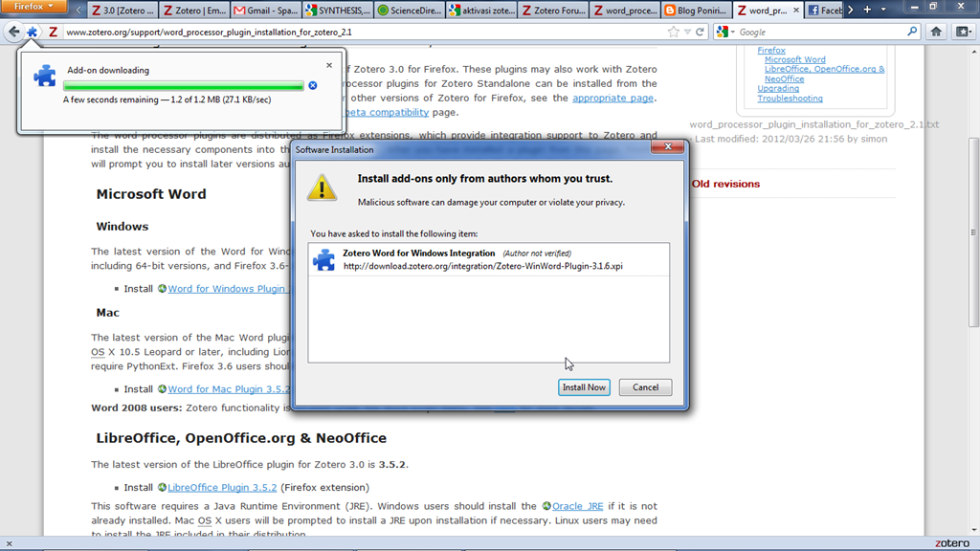Click the plugin download URL text

(x=482, y=266)
